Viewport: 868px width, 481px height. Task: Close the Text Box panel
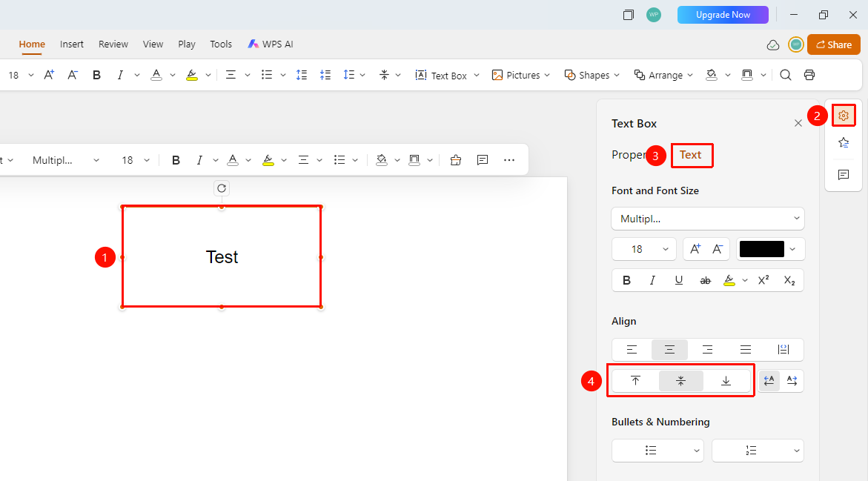click(x=798, y=124)
